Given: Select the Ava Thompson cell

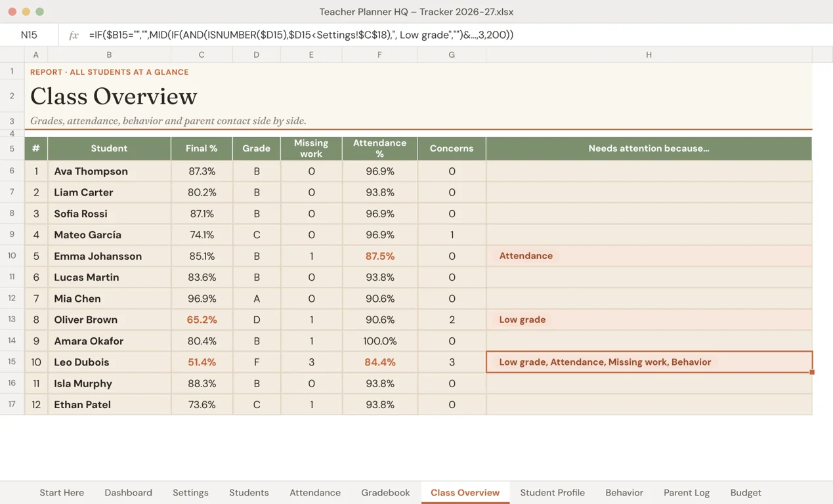Looking at the screenshot, I should (109, 171).
